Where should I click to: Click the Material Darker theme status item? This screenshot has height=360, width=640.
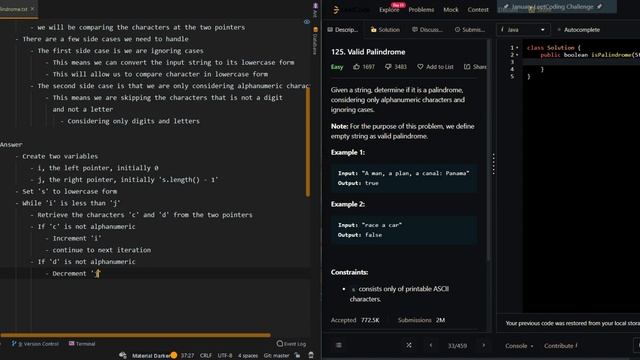(x=151, y=356)
